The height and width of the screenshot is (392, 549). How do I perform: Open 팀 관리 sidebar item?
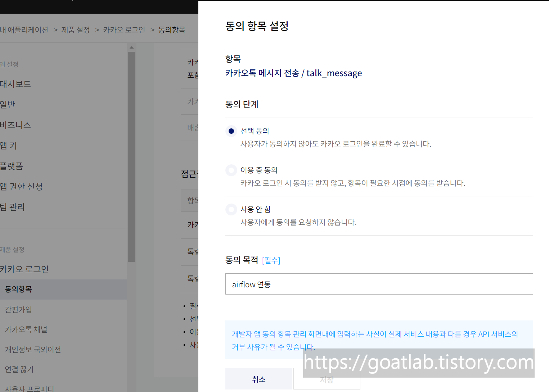click(x=13, y=207)
